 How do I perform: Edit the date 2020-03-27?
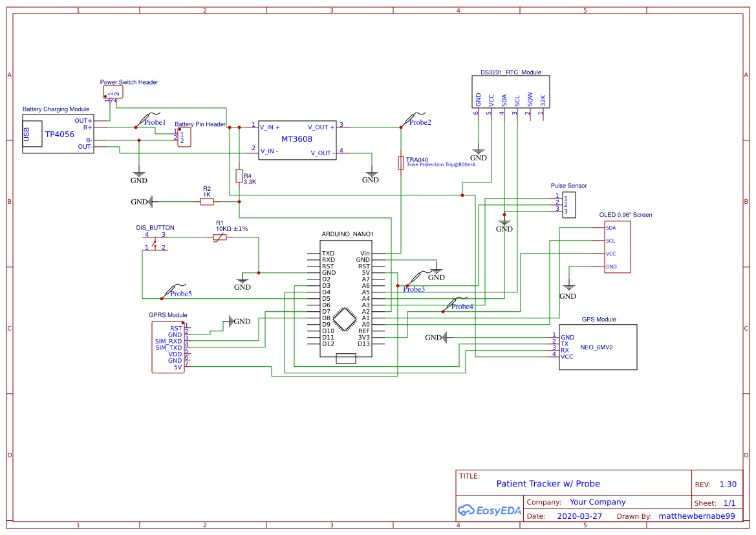pyautogui.click(x=579, y=516)
